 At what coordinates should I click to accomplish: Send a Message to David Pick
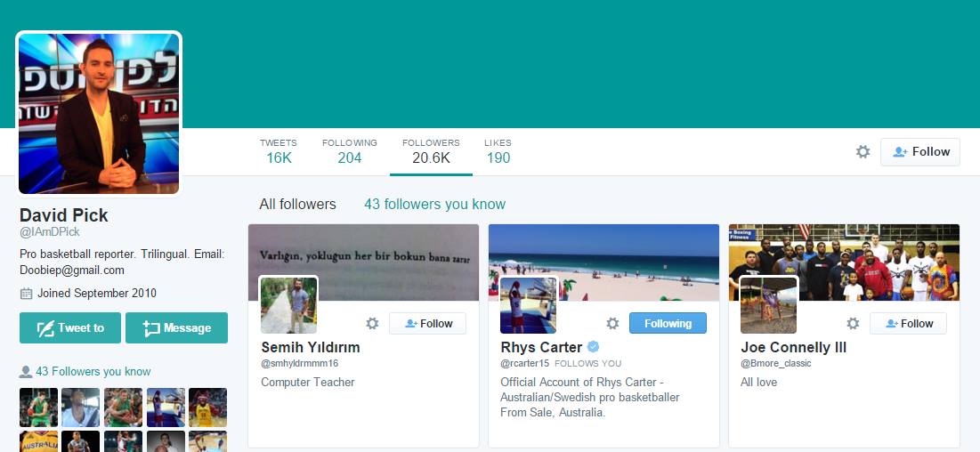tap(176, 327)
